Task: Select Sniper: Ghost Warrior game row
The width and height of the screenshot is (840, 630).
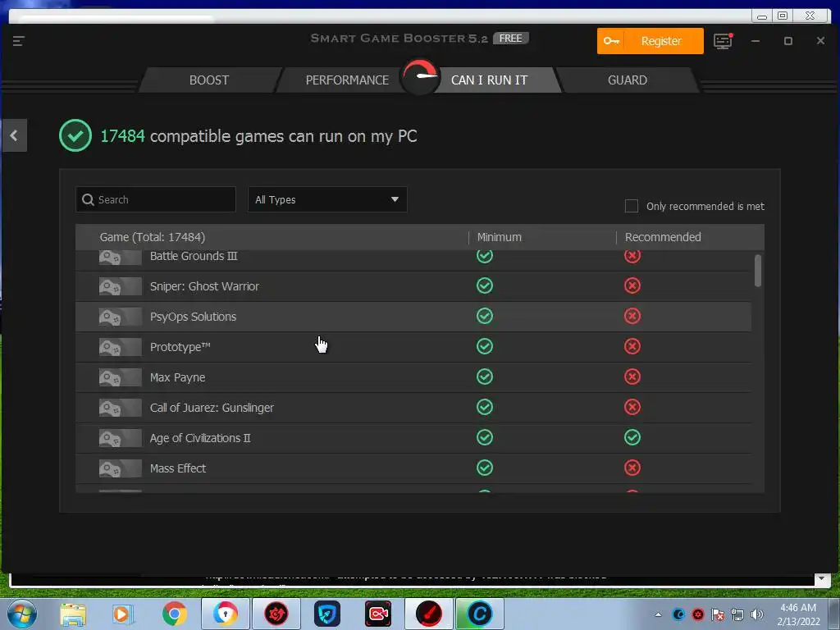Action: [413, 286]
